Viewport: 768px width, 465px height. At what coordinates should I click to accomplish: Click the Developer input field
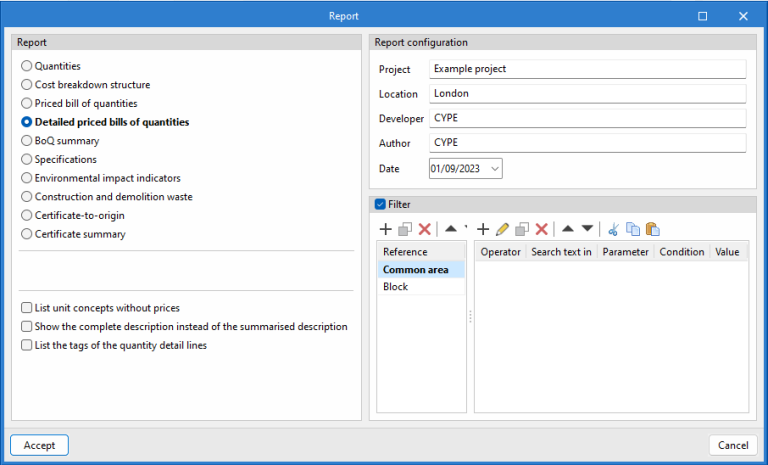coord(588,118)
